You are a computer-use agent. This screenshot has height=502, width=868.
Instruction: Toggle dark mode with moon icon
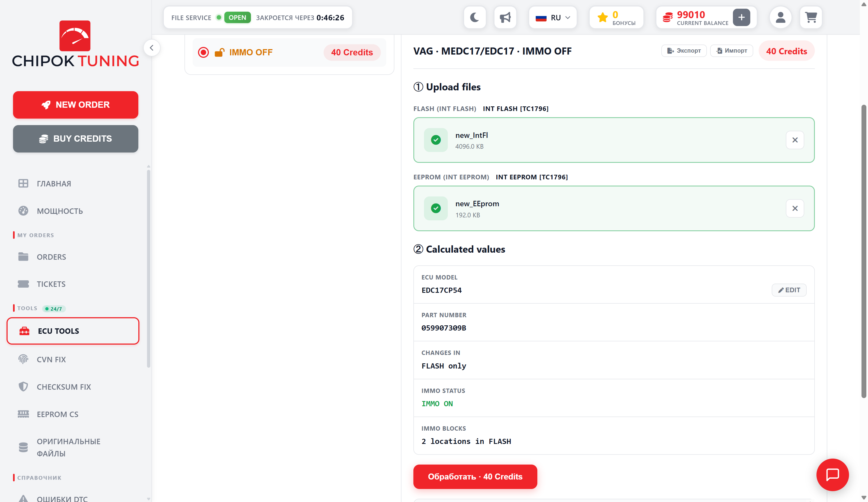(475, 17)
